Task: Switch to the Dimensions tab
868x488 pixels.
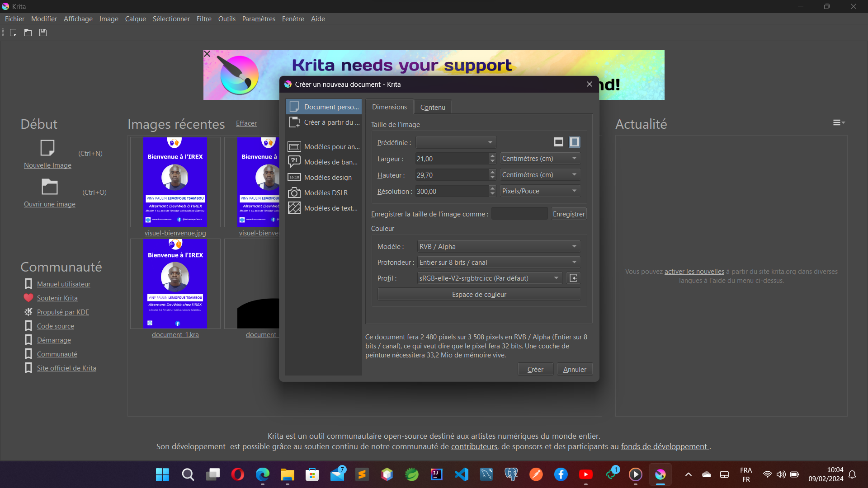Action: click(389, 107)
